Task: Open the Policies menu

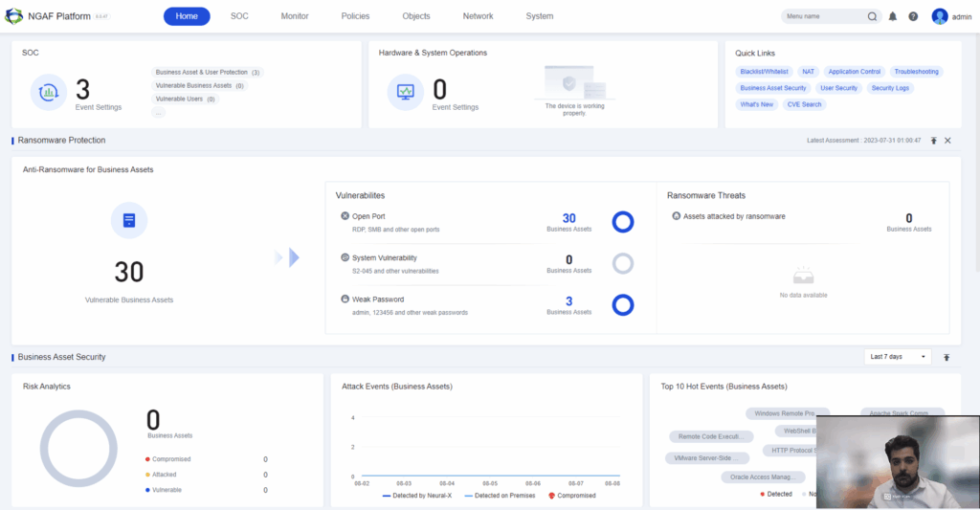Action: click(x=355, y=16)
